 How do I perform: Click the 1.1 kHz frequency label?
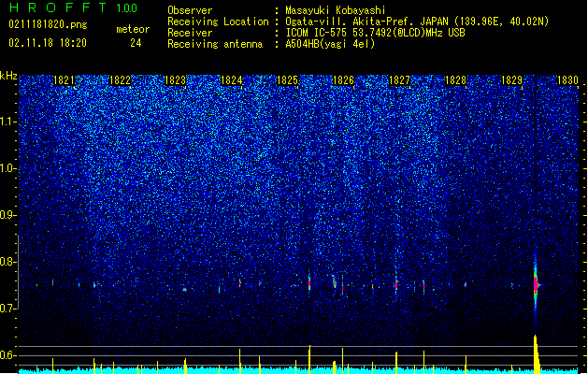8,122
